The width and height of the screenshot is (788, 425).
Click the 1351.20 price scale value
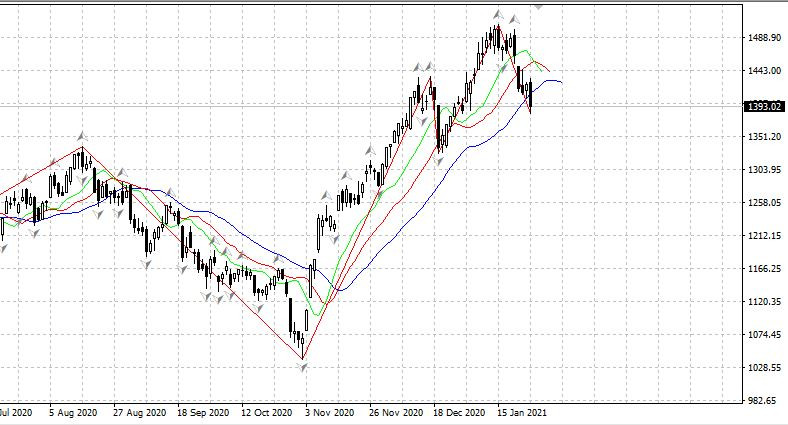[764, 137]
